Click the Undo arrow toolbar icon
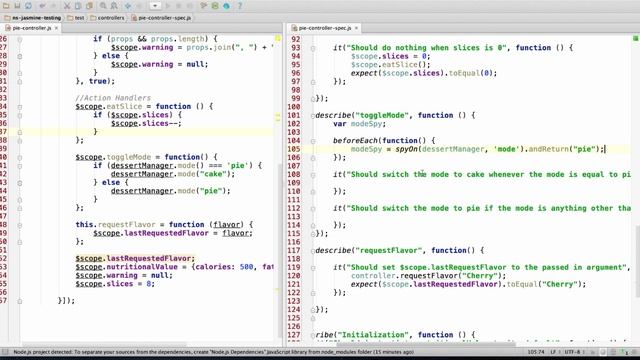The width and height of the screenshot is (640, 360). tap(42, 6)
